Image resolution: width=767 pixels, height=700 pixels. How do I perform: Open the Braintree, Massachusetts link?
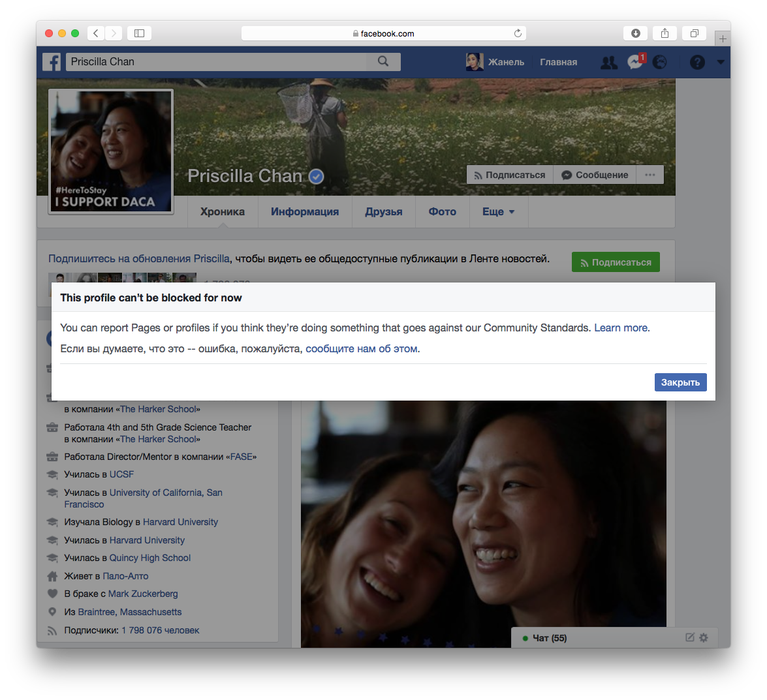click(x=130, y=612)
